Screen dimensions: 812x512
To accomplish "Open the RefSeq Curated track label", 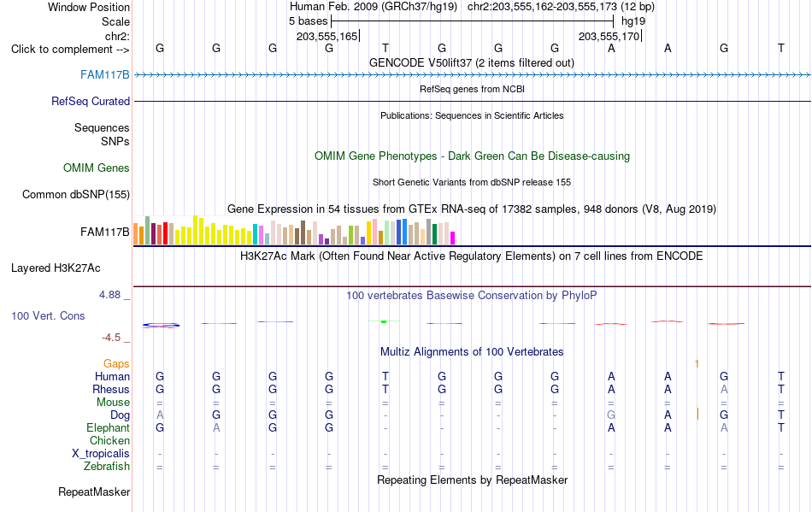I will [90, 102].
